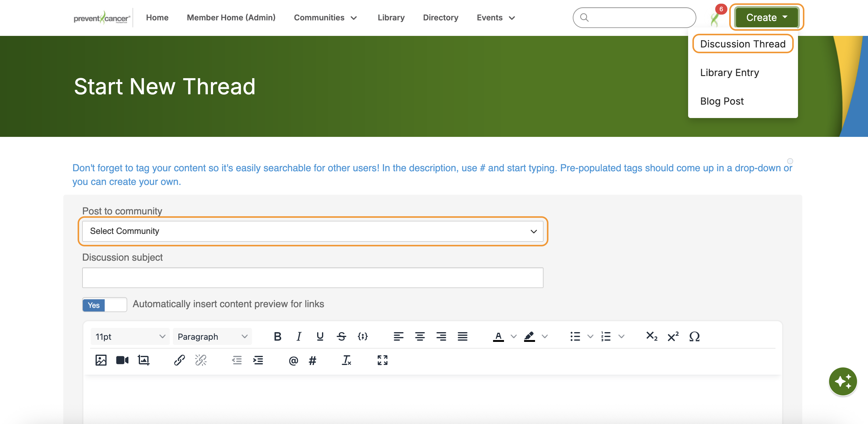This screenshot has height=424, width=868.
Task: Select Library Entry from Create menu
Action: pyautogui.click(x=729, y=72)
